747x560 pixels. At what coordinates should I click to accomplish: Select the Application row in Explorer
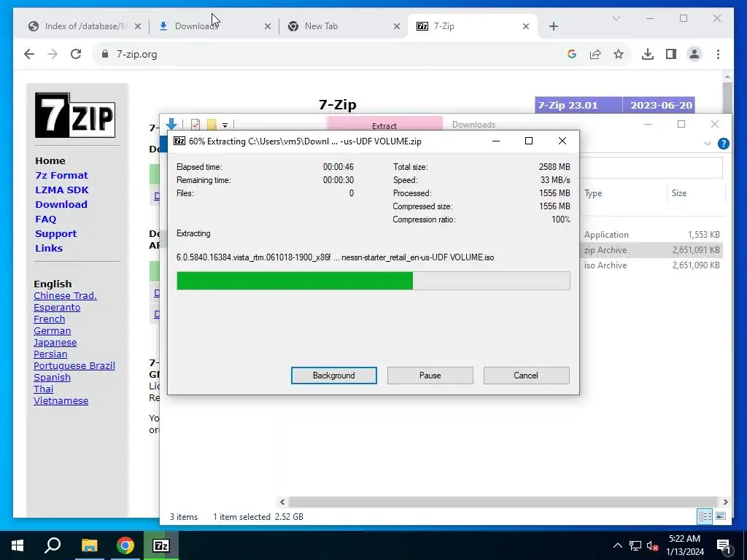click(651, 235)
